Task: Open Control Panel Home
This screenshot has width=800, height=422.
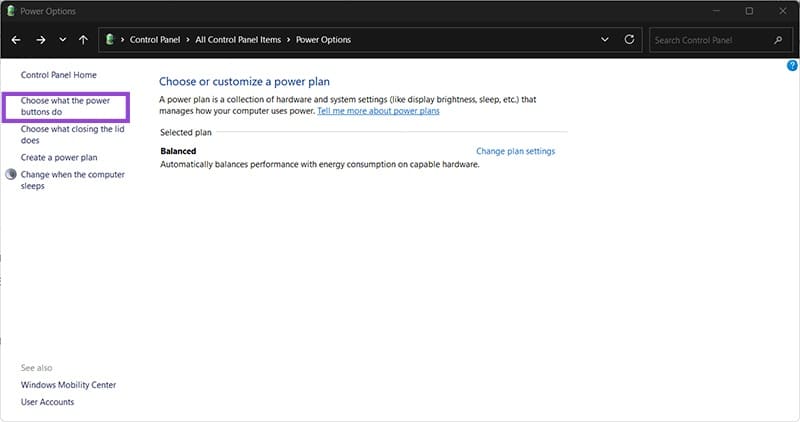Action: [59, 75]
